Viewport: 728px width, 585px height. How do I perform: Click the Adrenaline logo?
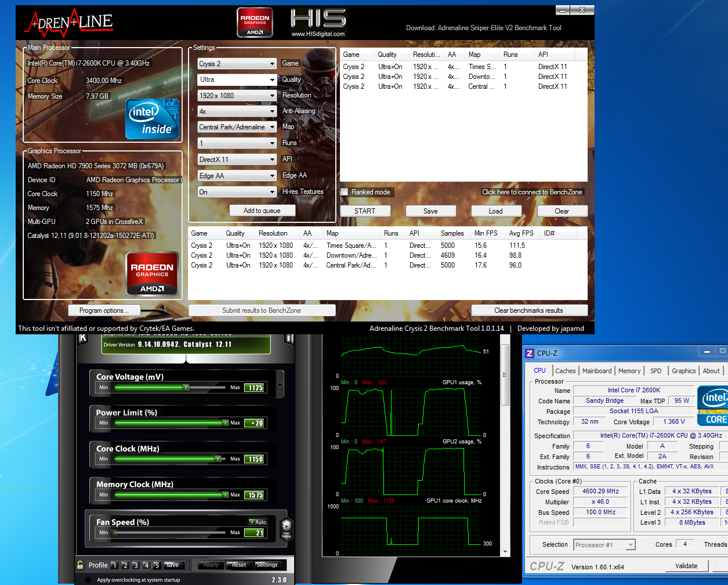pos(68,22)
